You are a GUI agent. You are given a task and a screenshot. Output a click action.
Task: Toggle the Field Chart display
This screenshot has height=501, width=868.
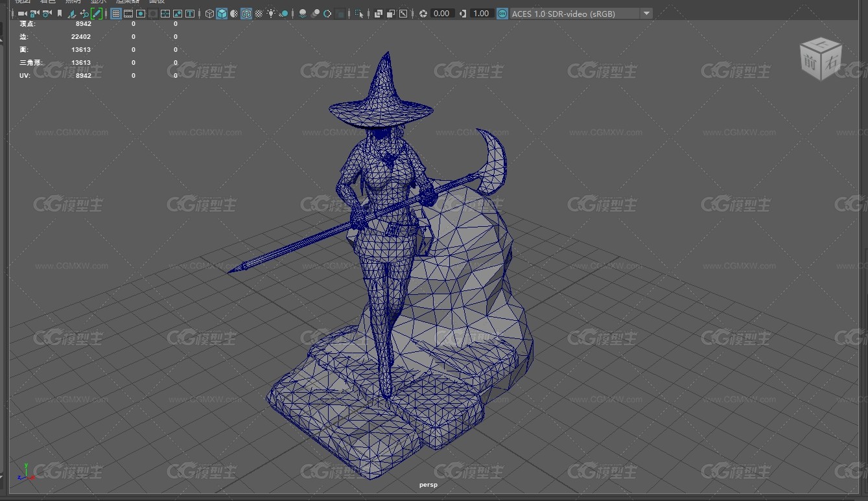(x=165, y=13)
